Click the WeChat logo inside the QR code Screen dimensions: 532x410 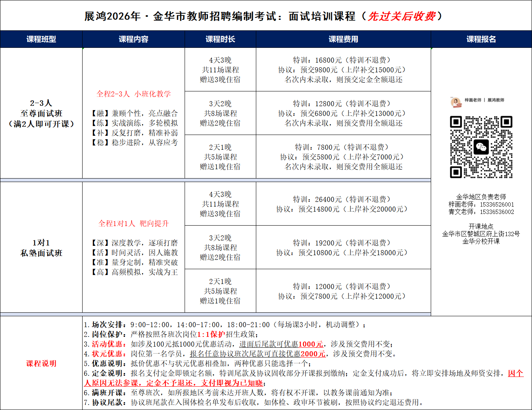click(x=481, y=147)
